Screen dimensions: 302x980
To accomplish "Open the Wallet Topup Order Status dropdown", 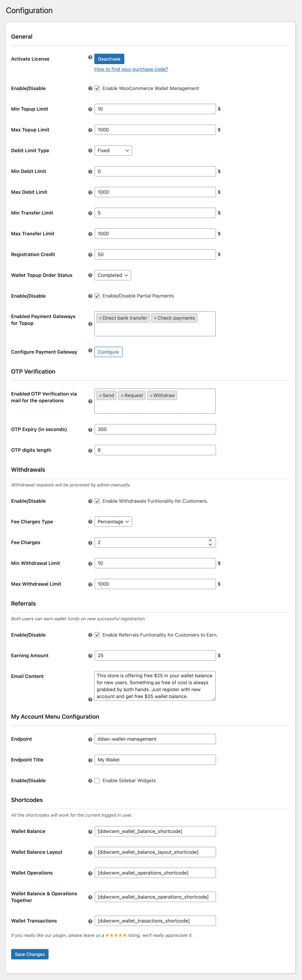I will [x=113, y=275].
